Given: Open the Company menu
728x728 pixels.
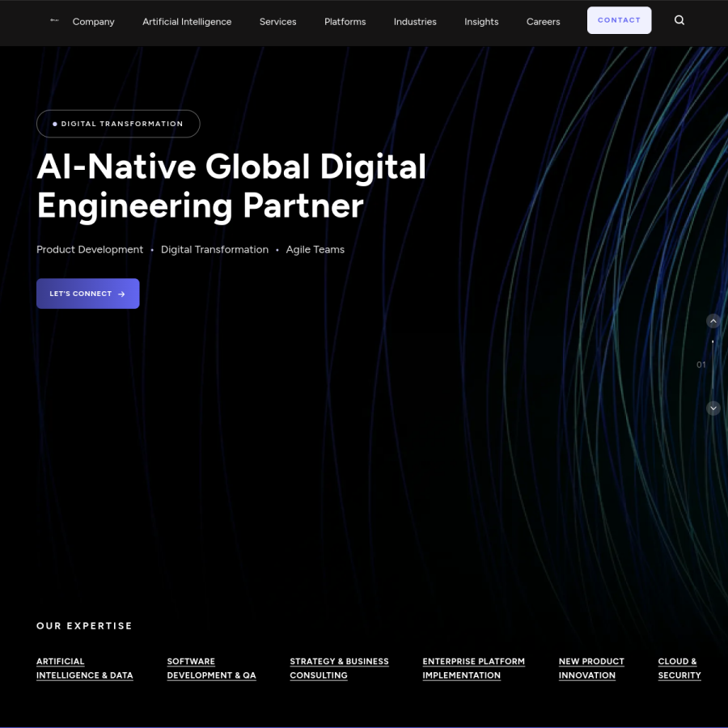Looking at the screenshot, I should pyautogui.click(x=93, y=22).
